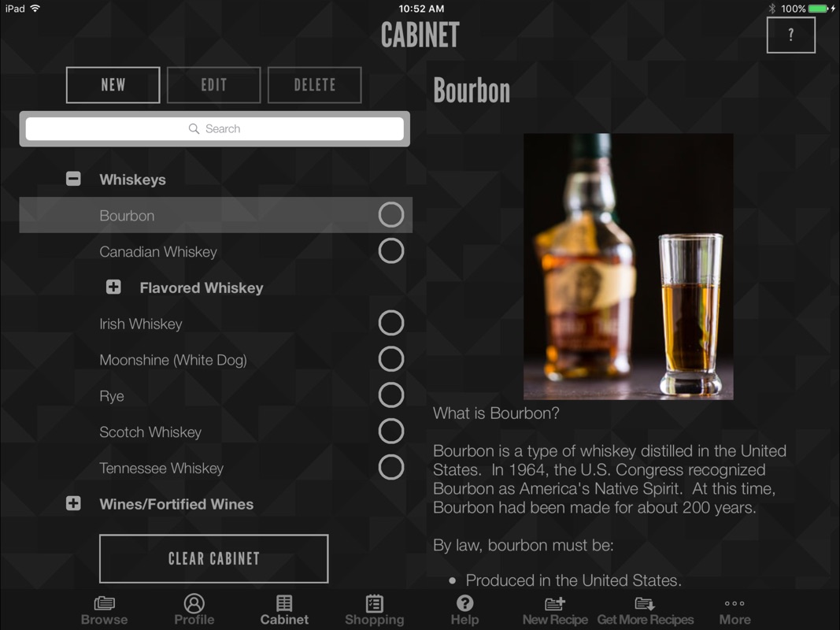The height and width of the screenshot is (630, 840).
Task: Switch to the Cabinet tab
Action: tap(284, 610)
